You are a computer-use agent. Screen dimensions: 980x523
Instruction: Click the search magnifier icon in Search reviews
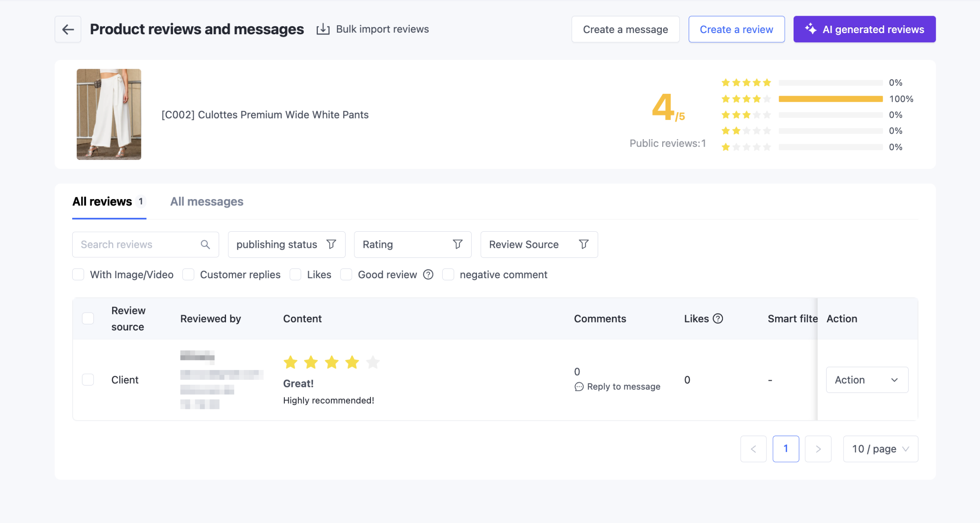pyautogui.click(x=205, y=244)
